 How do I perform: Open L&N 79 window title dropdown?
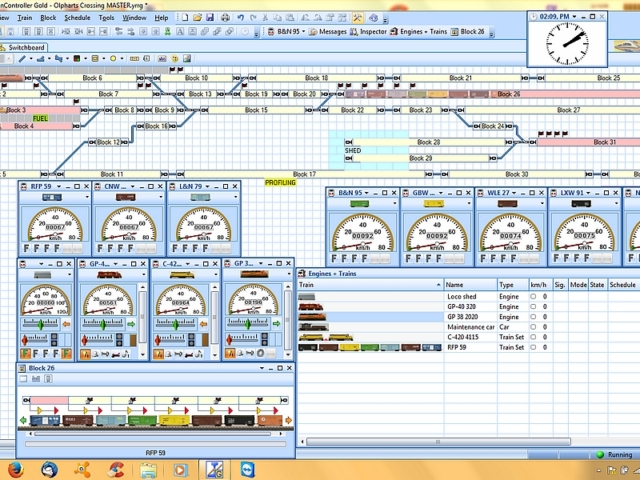click(207, 187)
